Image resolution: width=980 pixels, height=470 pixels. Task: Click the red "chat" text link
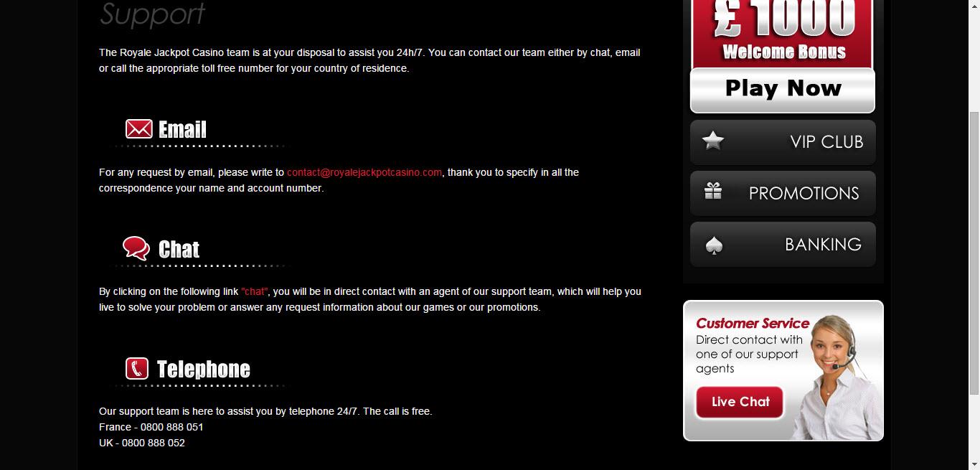[x=255, y=291]
